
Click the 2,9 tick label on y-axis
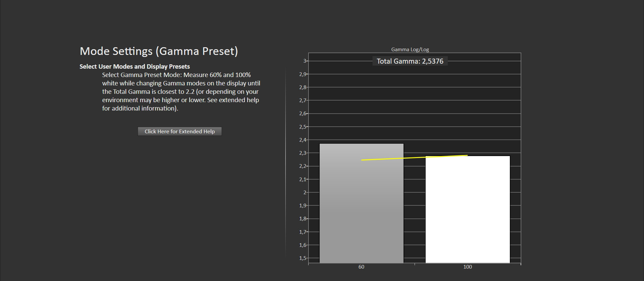click(303, 74)
